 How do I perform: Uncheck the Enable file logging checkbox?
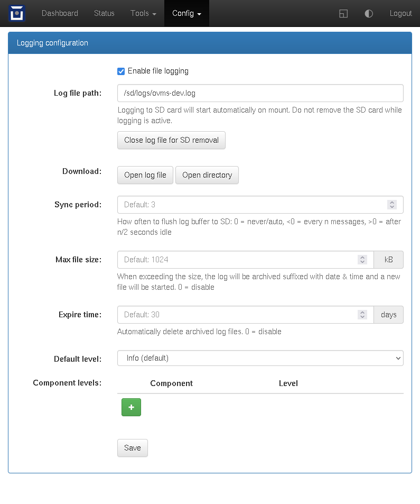click(121, 71)
